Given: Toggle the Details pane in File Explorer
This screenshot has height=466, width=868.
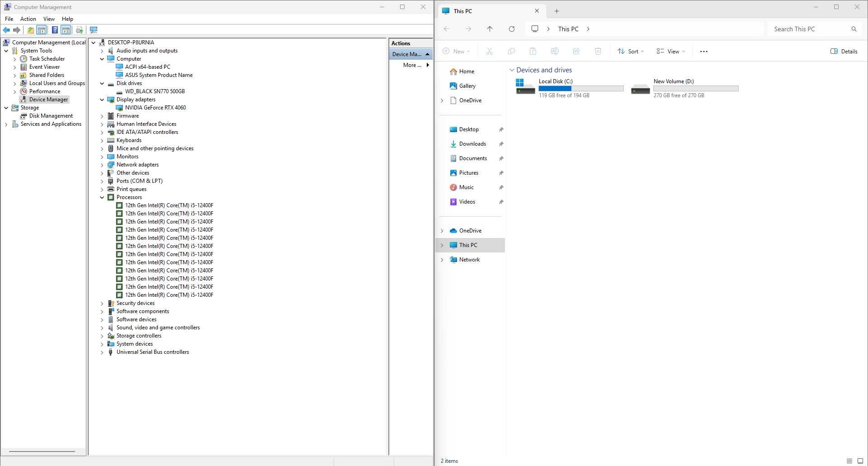Looking at the screenshot, I should pos(844,52).
